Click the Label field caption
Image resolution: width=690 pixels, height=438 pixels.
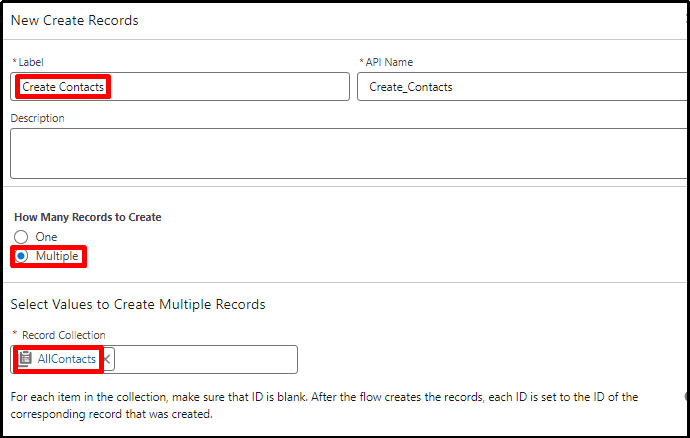[31, 62]
